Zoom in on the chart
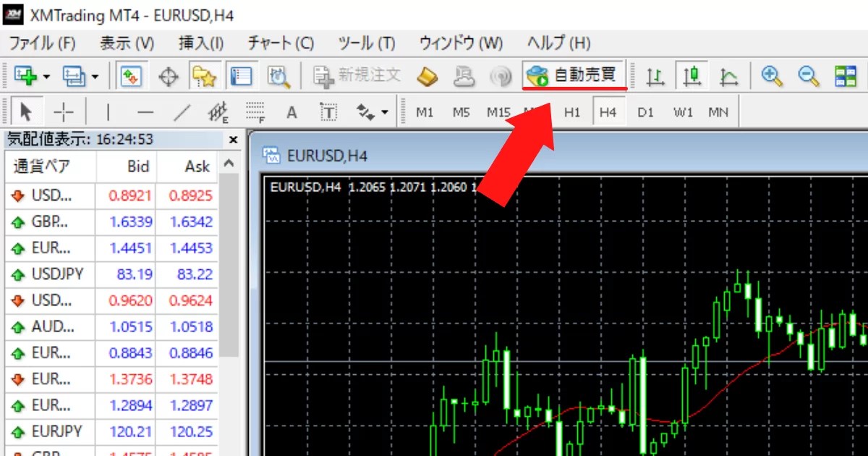 [773, 75]
